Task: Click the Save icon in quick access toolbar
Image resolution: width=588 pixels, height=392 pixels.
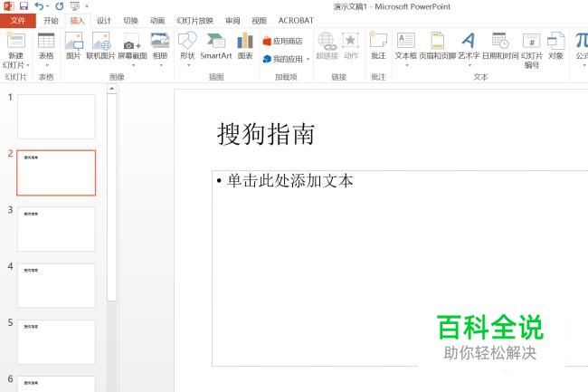Action: click(24, 6)
